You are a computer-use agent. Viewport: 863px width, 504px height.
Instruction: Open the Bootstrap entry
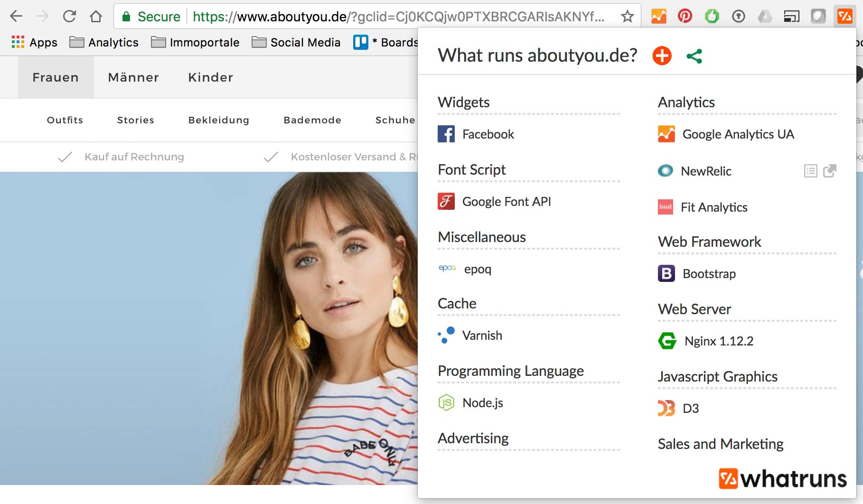click(709, 274)
